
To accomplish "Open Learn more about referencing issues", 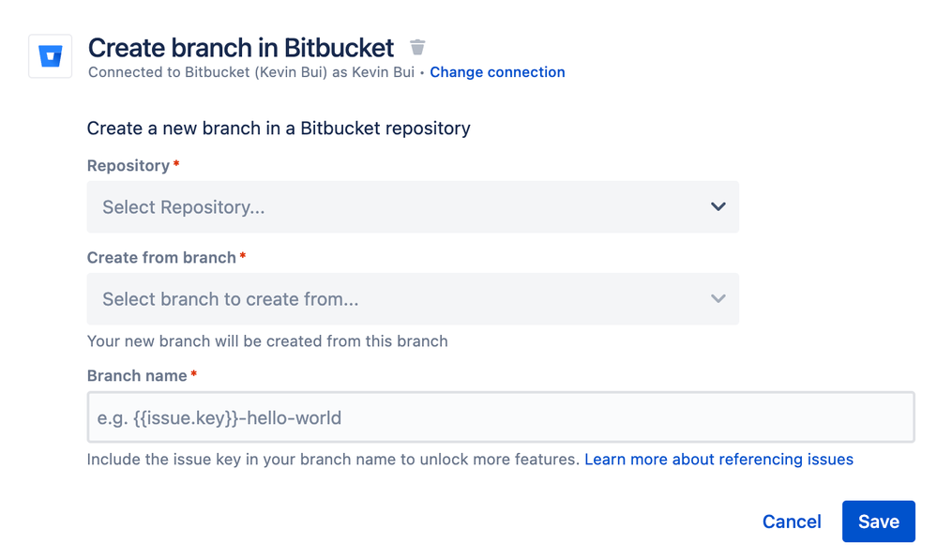I will click(x=718, y=459).
